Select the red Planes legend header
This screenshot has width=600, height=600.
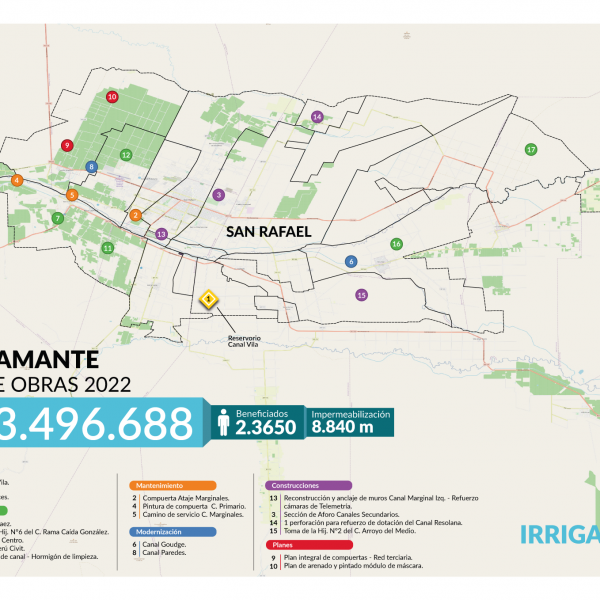[280, 545]
